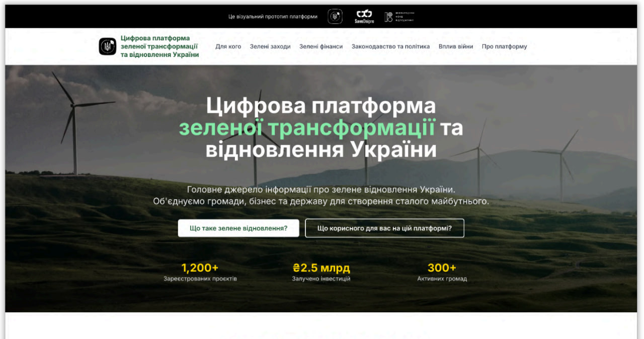Screen dimensions: 644x339
Task: Open "Про платформу" in the navigation
Action: pos(504,46)
